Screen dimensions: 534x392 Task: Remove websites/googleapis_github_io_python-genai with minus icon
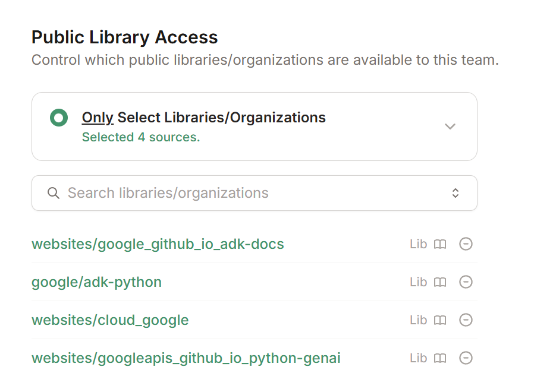(466, 358)
